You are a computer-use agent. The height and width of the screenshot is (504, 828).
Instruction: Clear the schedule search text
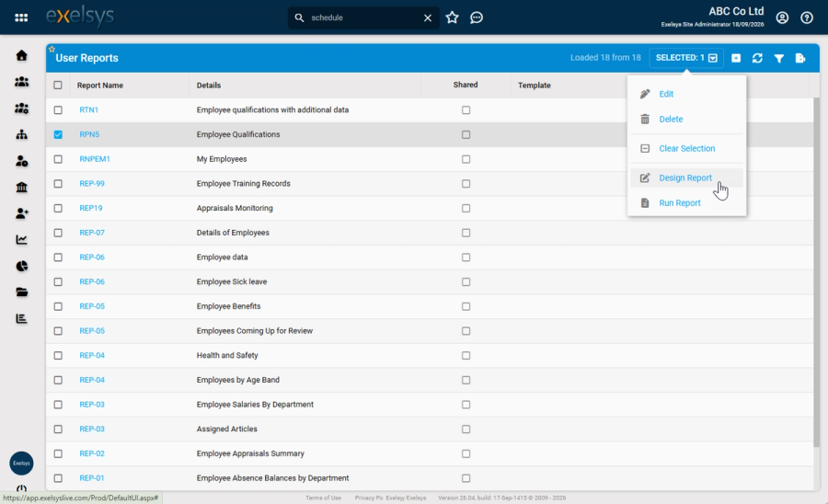click(428, 17)
